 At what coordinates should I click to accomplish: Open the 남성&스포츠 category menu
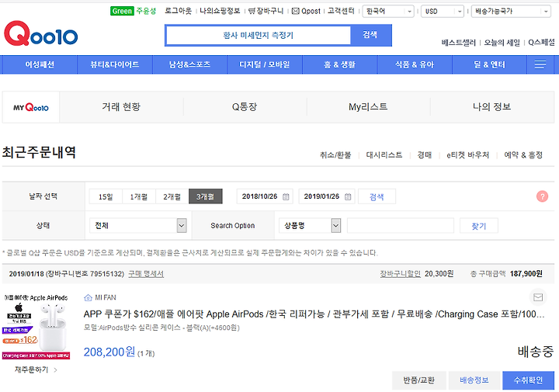coord(189,64)
